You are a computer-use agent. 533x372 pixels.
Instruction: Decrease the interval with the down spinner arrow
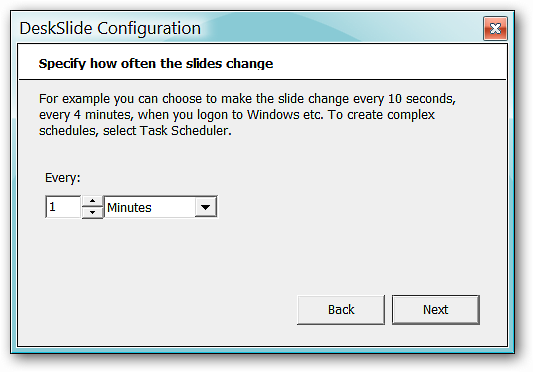tap(92, 213)
